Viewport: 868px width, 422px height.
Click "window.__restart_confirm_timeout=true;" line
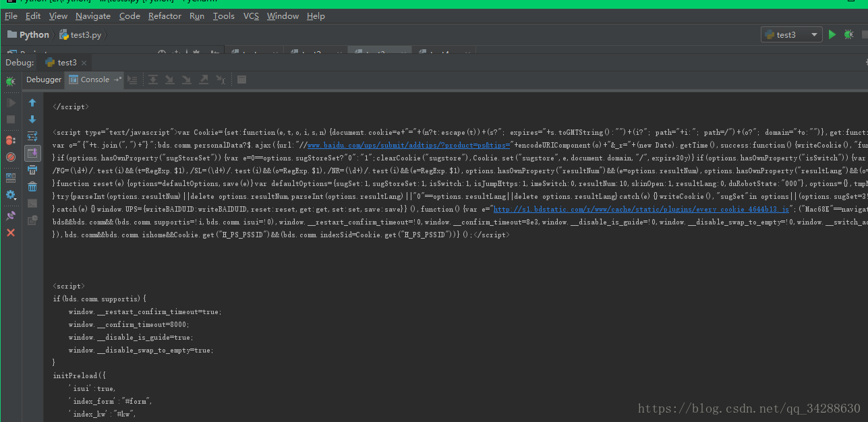144,311
